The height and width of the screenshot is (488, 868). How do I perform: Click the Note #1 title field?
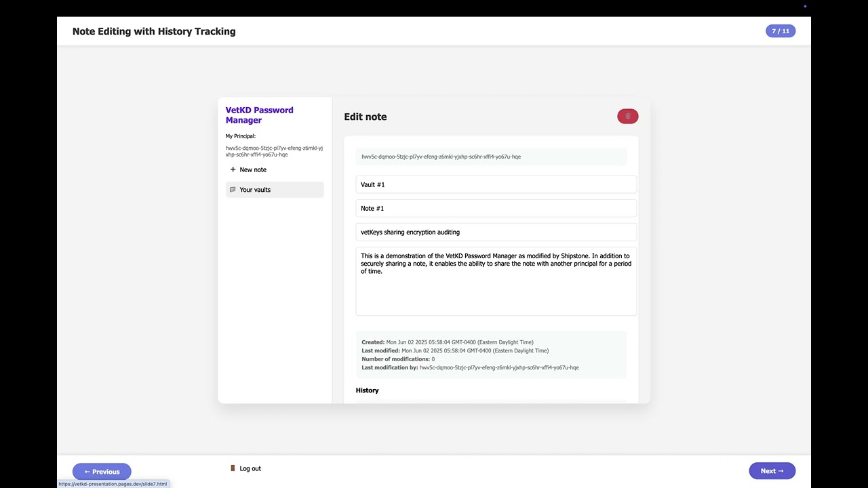(x=496, y=208)
